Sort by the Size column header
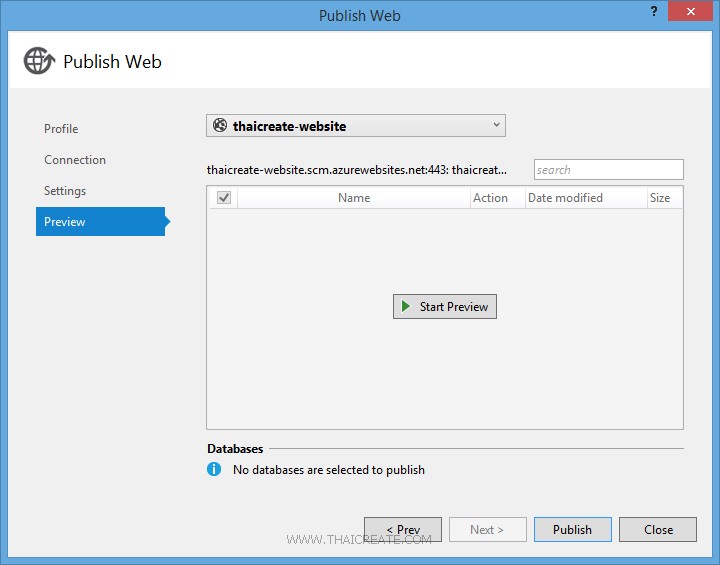The image size is (720, 565). [664, 198]
